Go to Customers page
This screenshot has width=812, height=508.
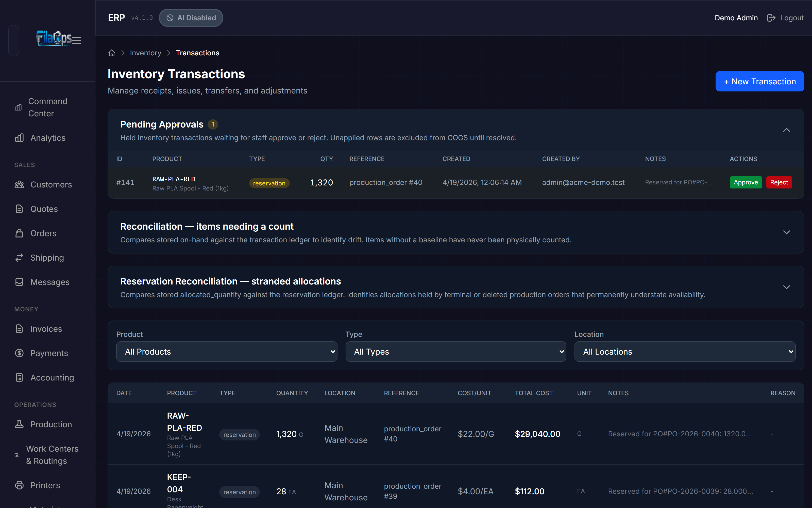(x=48, y=184)
